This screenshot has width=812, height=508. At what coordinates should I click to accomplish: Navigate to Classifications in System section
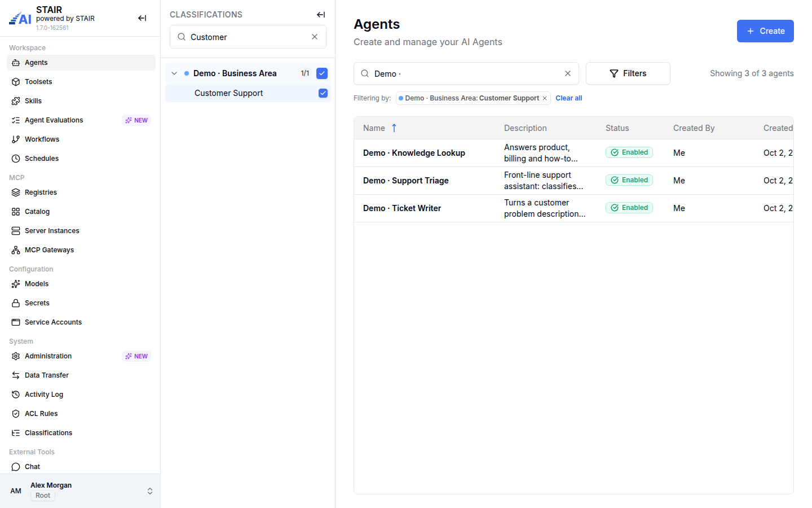point(81,433)
